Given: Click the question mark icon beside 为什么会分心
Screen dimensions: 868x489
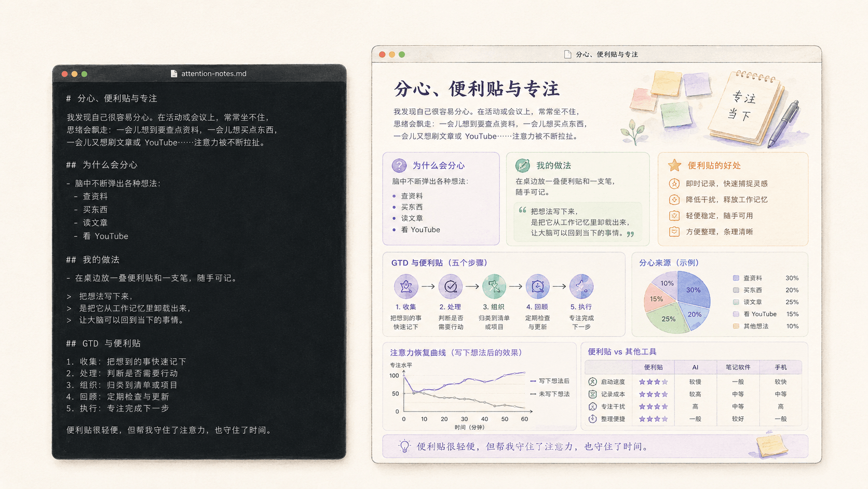Looking at the screenshot, I should (x=399, y=166).
